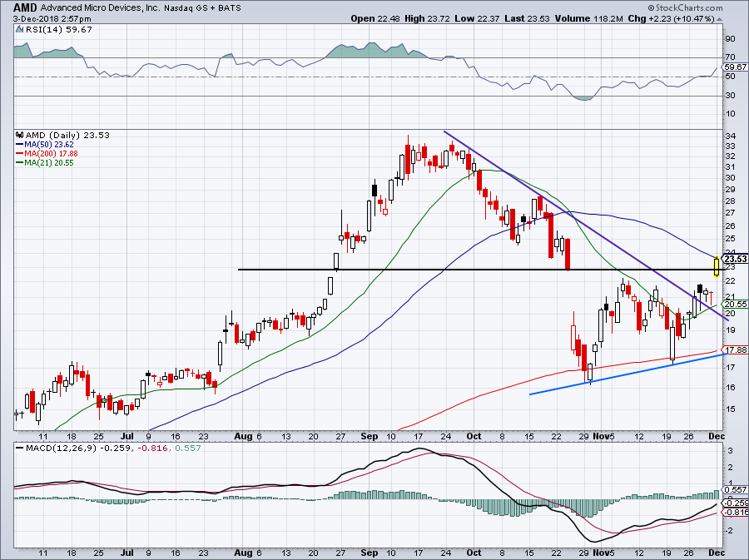Select the RSI(14) 59.67 indicator label
The image size is (749, 560).
(59, 30)
